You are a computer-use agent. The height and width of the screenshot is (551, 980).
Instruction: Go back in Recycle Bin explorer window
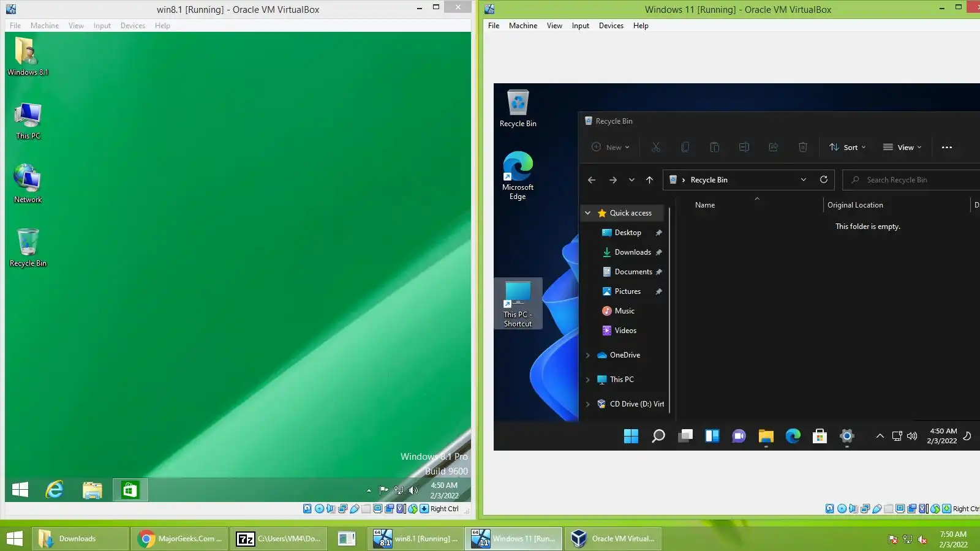point(592,180)
